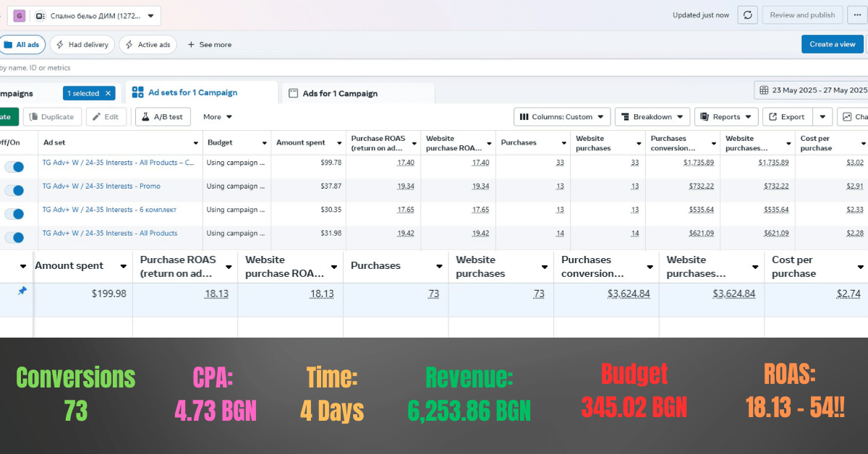Screen dimensions: 868x454
Task: Click the plus icon on See more
Action: 191,45
